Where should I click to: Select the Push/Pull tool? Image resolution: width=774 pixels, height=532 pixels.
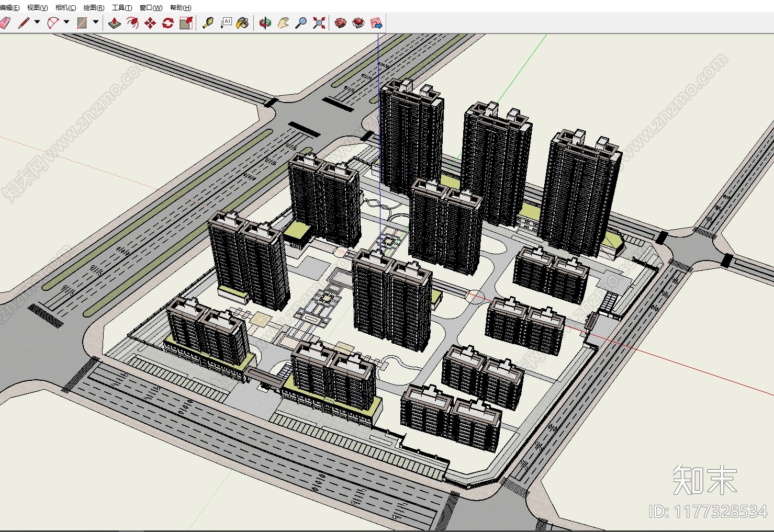click(115, 23)
